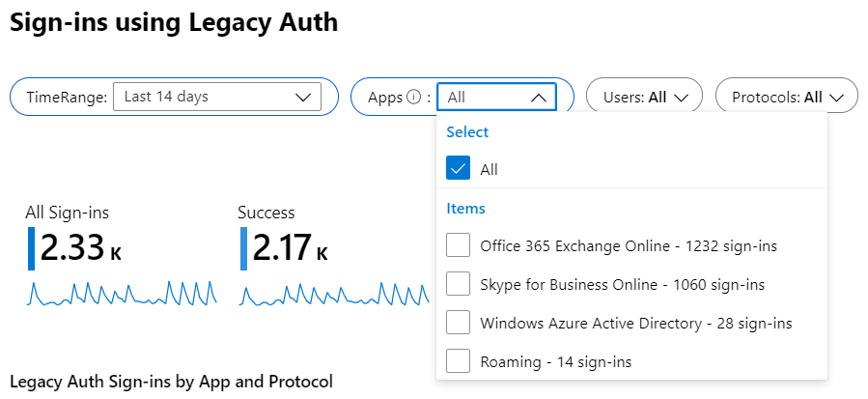Screen dimensions: 868x399
Task: Select the All option label
Action: [490, 169]
